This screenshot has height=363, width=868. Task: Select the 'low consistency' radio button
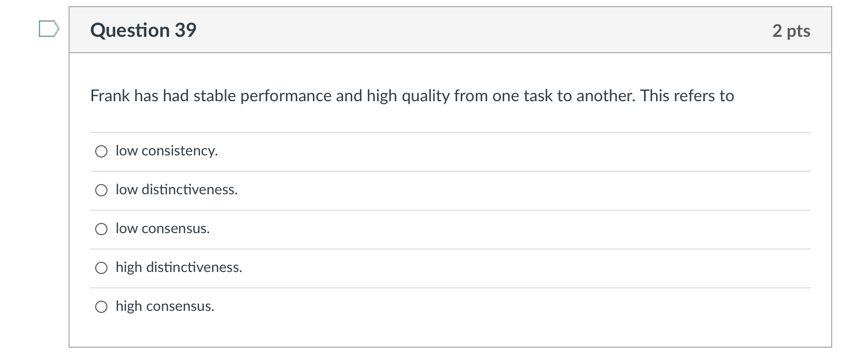click(102, 151)
